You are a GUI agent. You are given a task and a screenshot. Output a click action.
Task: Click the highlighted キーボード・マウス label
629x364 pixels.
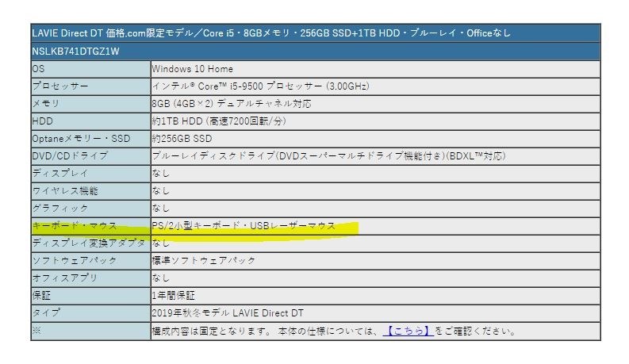(x=75, y=226)
